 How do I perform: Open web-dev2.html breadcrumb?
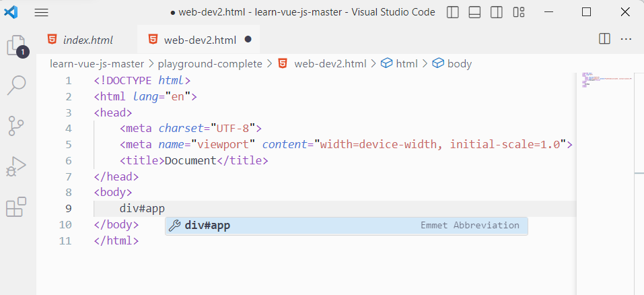330,64
